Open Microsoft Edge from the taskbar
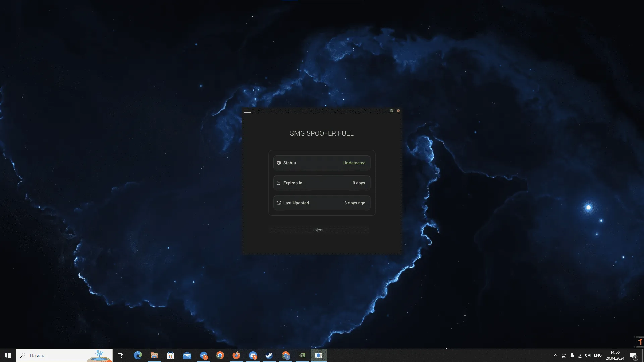644x362 pixels. click(x=138, y=355)
